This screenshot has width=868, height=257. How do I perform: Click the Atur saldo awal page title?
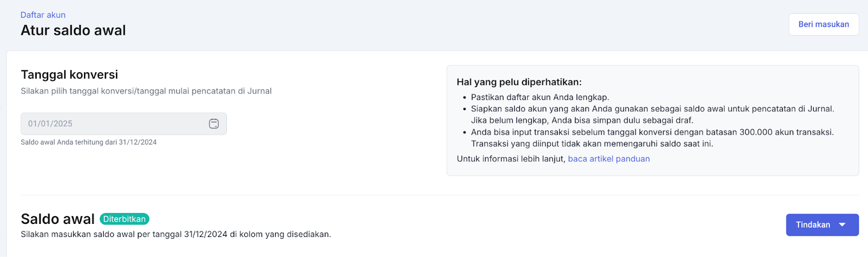tap(73, 30)
